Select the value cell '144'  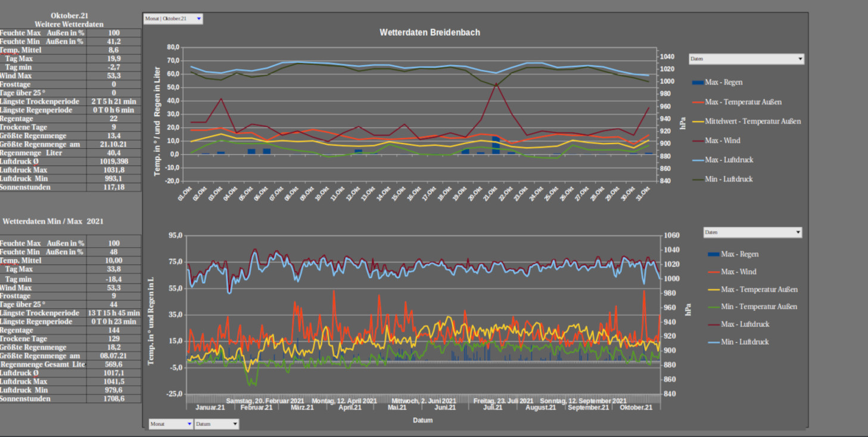114,330
